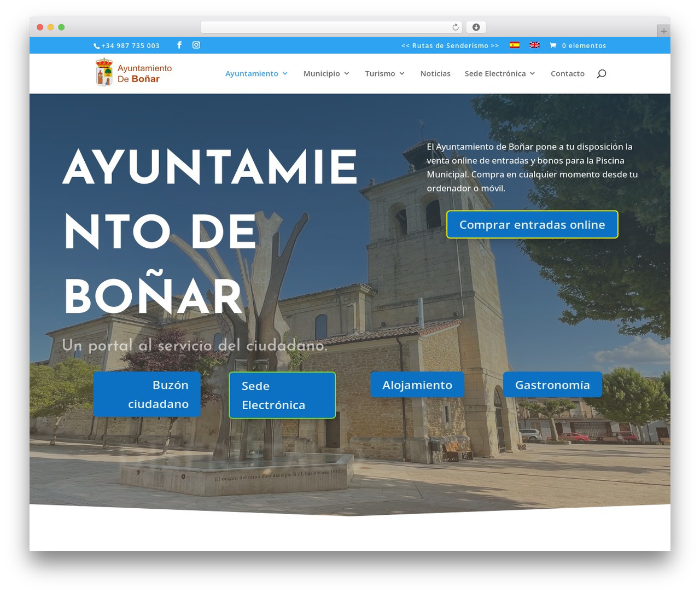Expand the Turismo menu

[x=385, y=73]
